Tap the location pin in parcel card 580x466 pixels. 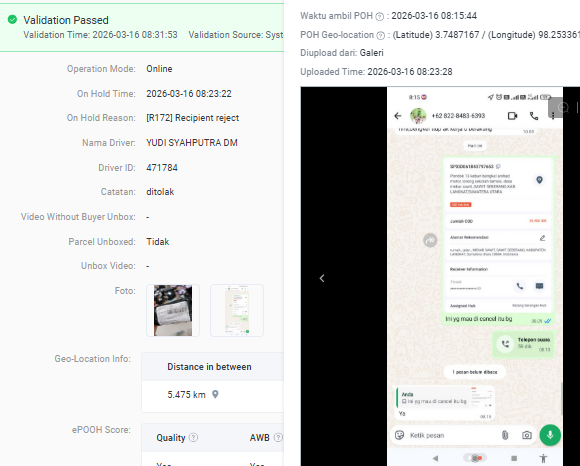click(539, 180)
